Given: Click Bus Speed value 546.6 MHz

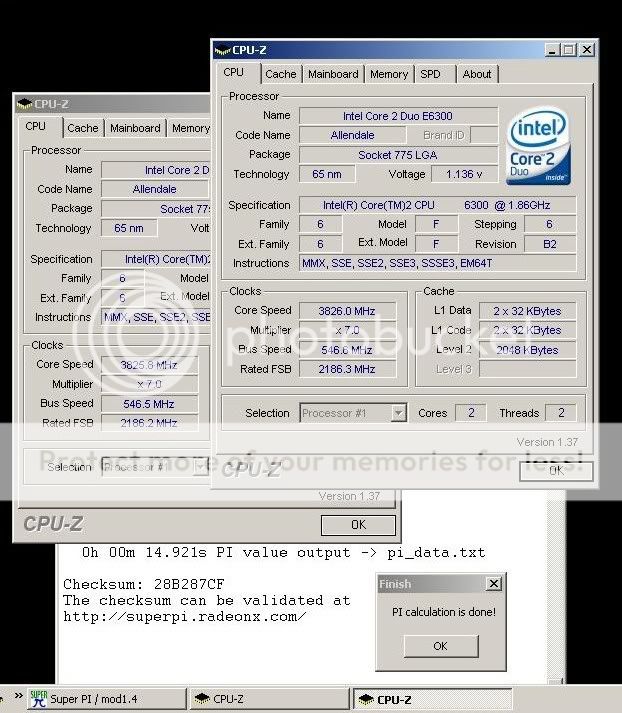Looking at the screenshot, I should click(347, 350).
